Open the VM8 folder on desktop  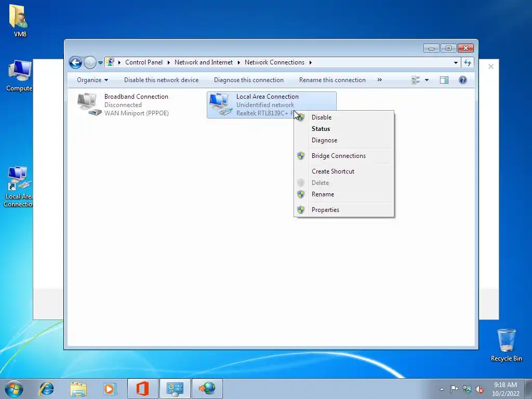[19, 20]
